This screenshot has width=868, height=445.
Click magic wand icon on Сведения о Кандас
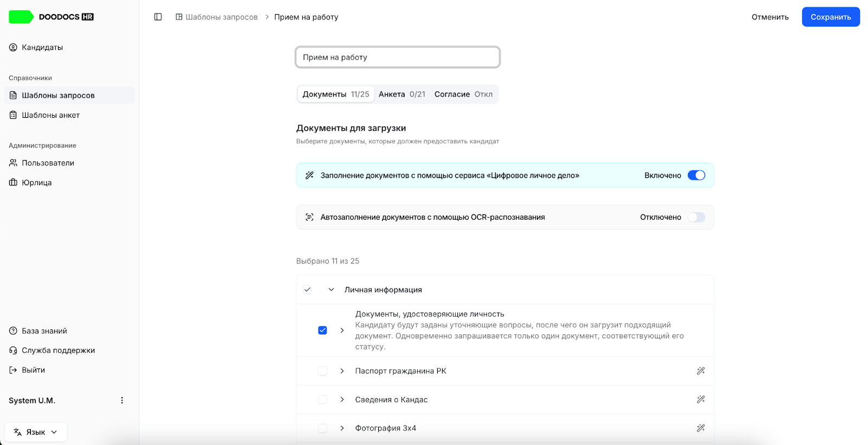701,399
